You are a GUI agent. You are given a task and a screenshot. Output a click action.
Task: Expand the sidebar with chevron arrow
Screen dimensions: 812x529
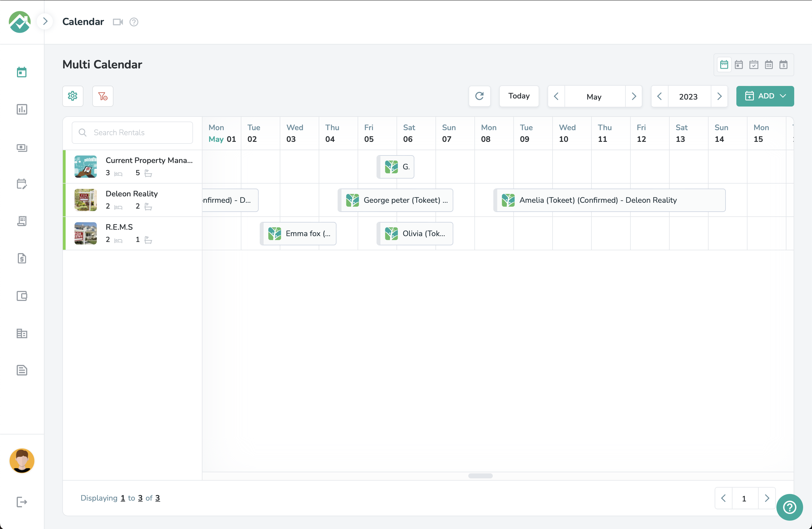click(45, 21)
